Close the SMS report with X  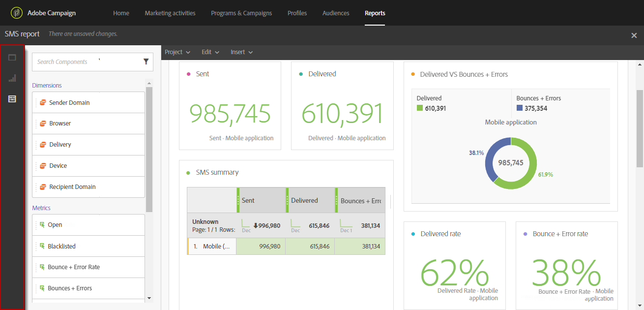pos(634,35)
